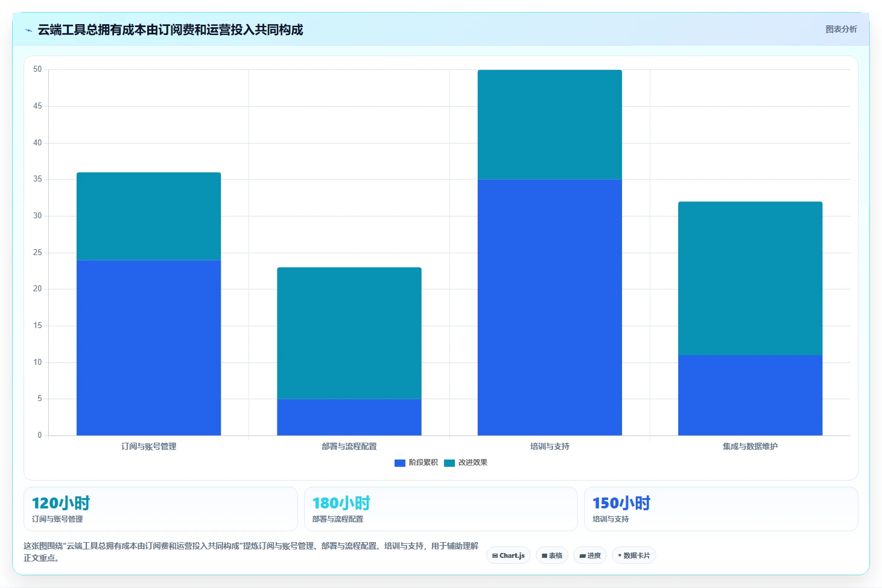Open the 120小时 订阅与账号管理 card
882x588 pixels.
pos(160,509)
